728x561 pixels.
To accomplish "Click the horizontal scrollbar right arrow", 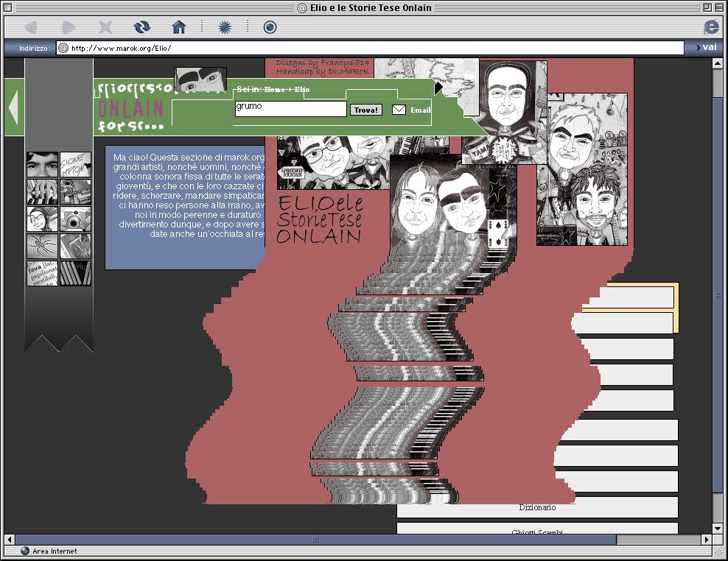I will [706, 539].
